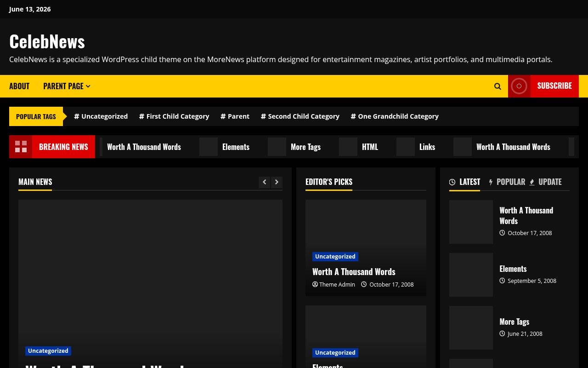The image size is (588, 368).
Task: Click the Uncategorized badge in Main News
Action: tap(48, 351)
